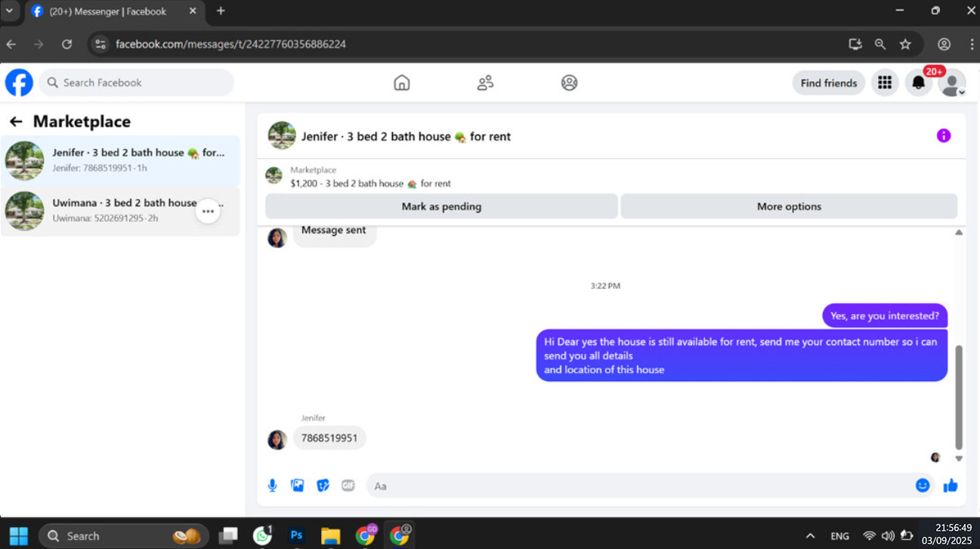Click the chat scroll up arrow
Image resolution: width=980 pixels, height=549 pixels.
(x=958, y=232)
